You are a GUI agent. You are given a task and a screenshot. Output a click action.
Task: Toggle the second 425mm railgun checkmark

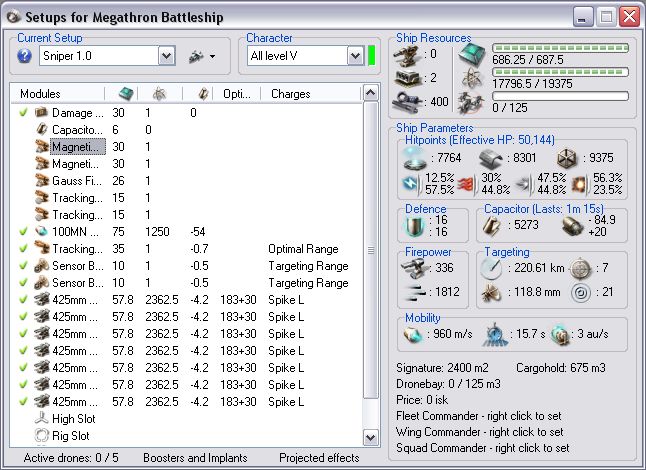[x=23, y=316]
